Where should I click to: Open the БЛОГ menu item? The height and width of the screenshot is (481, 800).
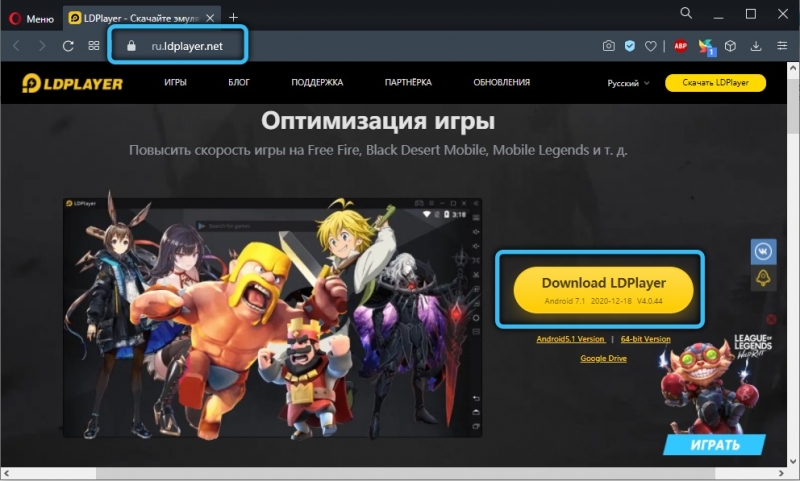(x=239, y=82)
